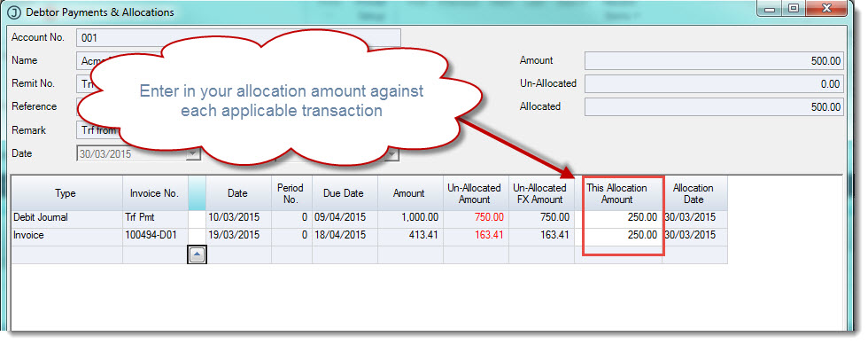Screen dimensions: 868x344
Task: Click the small up-arrow button under Invoice No.
Action: click(198, 254)
